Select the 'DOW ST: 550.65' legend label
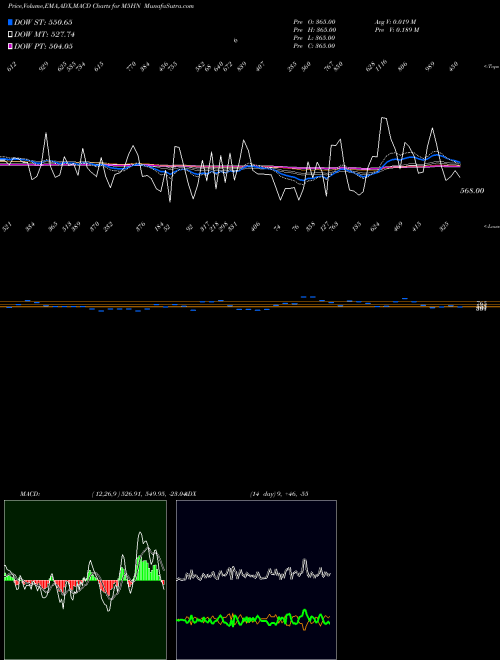This screenshot has height=660, width=500. click(43, 22)
